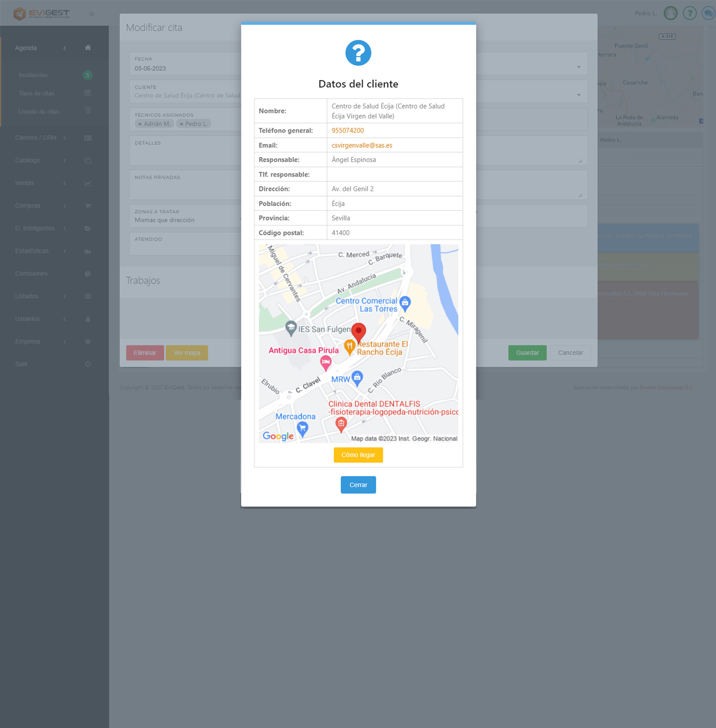Remove the Pedro L. technician tag
The image size is (716, 728).
[x=181, y=124]
